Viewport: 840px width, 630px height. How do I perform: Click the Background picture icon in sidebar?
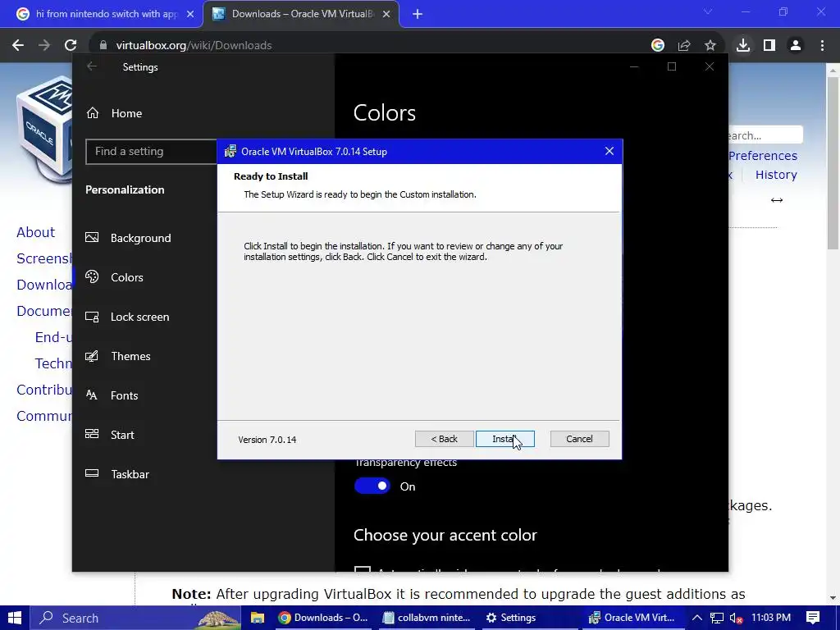92,237
